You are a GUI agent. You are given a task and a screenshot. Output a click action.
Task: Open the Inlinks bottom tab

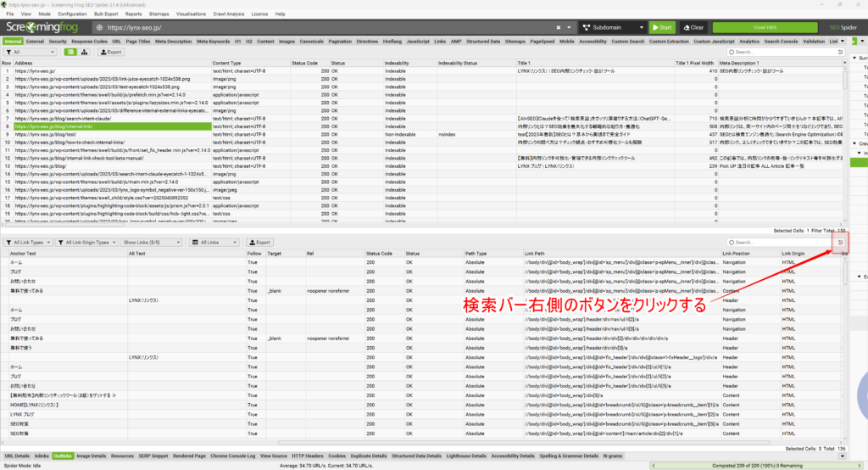pyautogui.click(x=42, y=456)
